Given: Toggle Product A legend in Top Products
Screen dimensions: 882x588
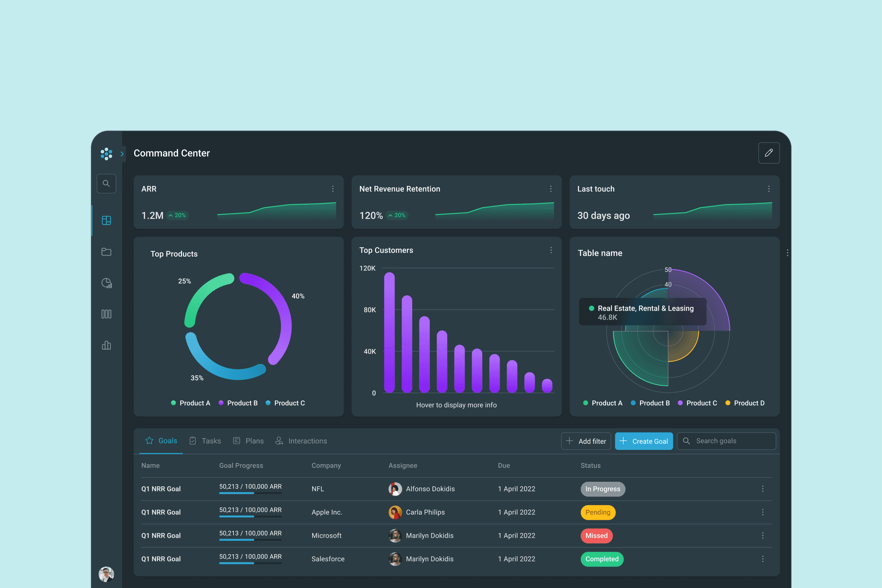Looking at the screenshot, I should 191,403.
